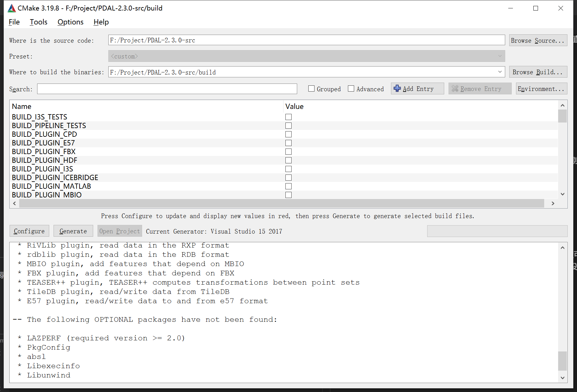Select the BUILD_PLUGIN_HDF entry name
Viewport: 577px width, 392px height.
pos(45,160)
